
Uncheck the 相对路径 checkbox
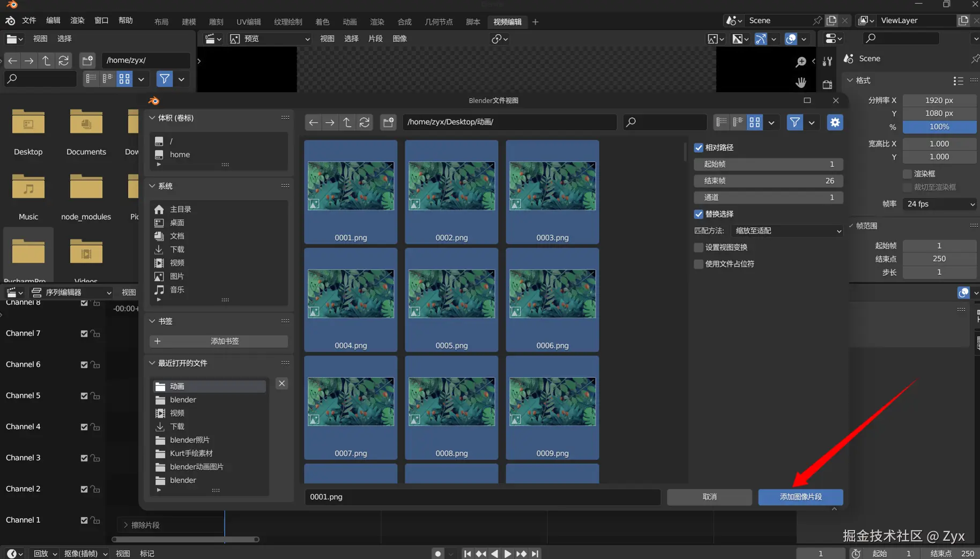coord(699,147)
